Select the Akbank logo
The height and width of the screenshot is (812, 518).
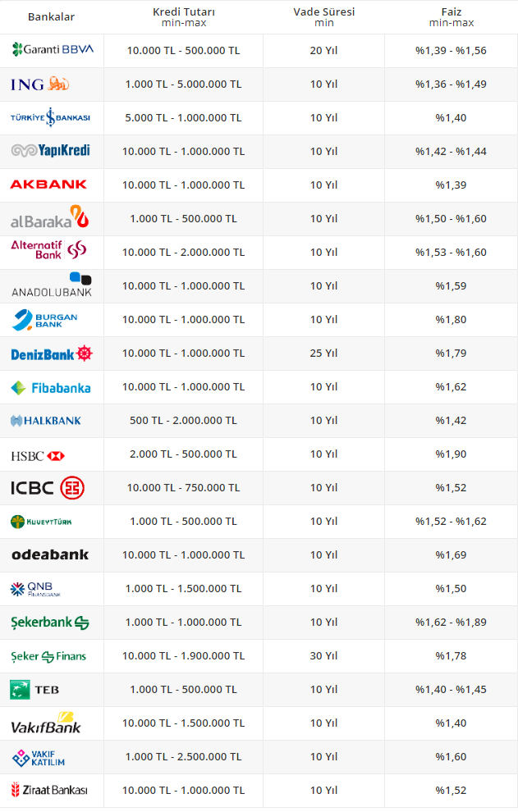[x=48, y=185]
